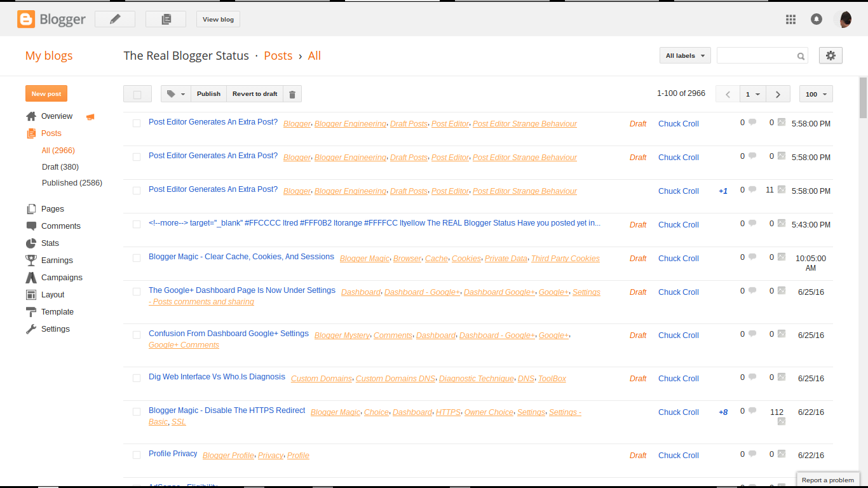Delete selected posts with trash icon
This screenshot has width=868, height=488.
292,94
